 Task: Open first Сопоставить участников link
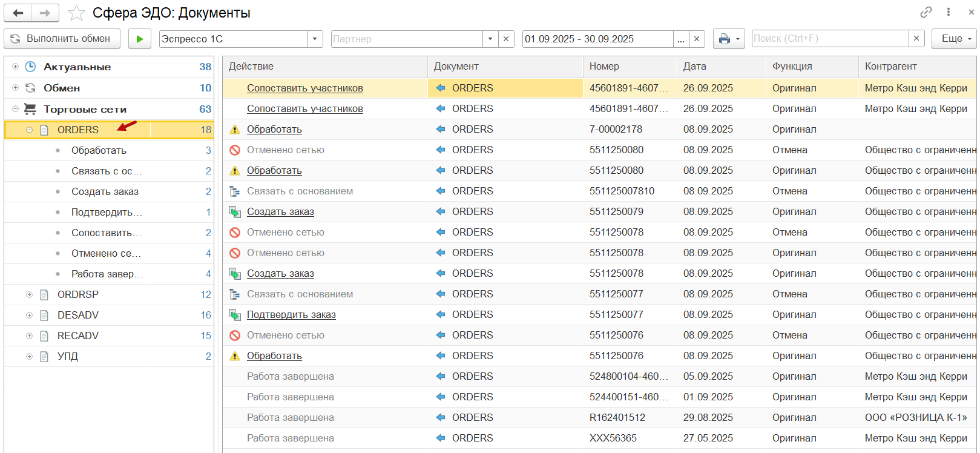pos(305,88)
